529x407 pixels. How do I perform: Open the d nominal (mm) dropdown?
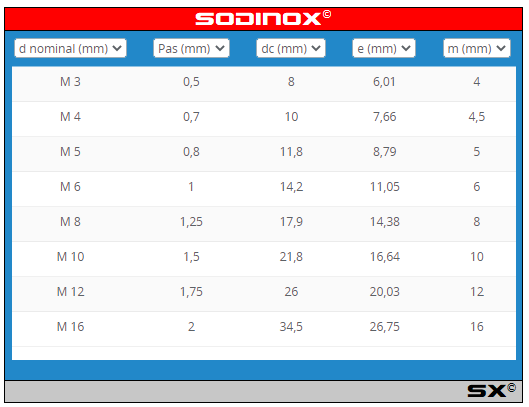pyautogui.click(x=70, y=48)
